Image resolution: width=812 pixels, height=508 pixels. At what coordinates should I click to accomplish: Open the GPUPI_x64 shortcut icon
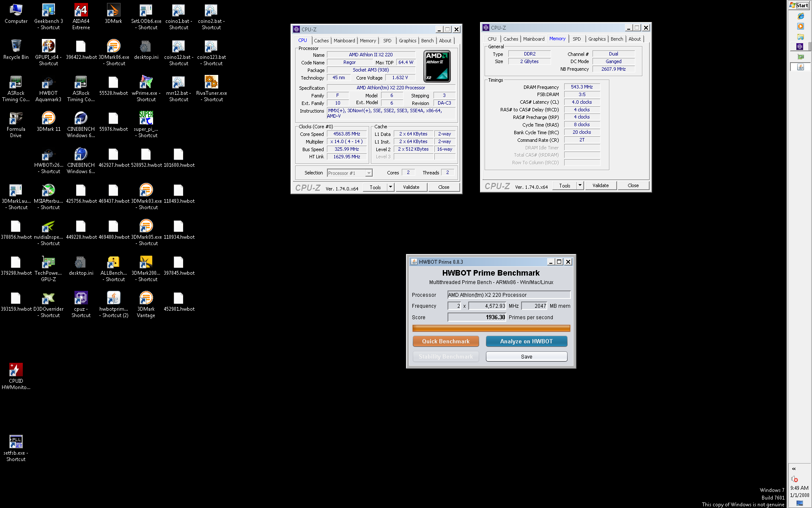point(49,53)
